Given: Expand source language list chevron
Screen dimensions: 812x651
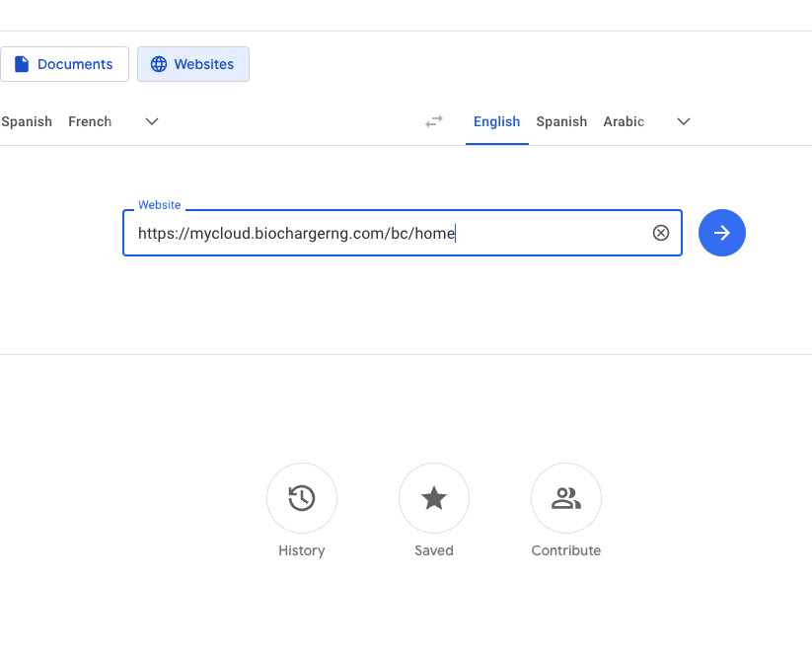Looking at the screenshot, I should 152,122.
